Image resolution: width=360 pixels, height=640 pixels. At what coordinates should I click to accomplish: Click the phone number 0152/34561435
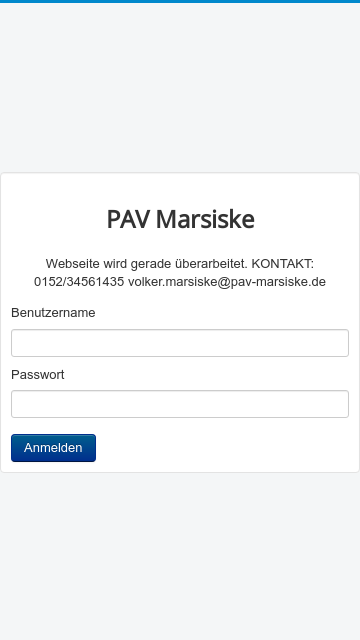pos(79,282)
